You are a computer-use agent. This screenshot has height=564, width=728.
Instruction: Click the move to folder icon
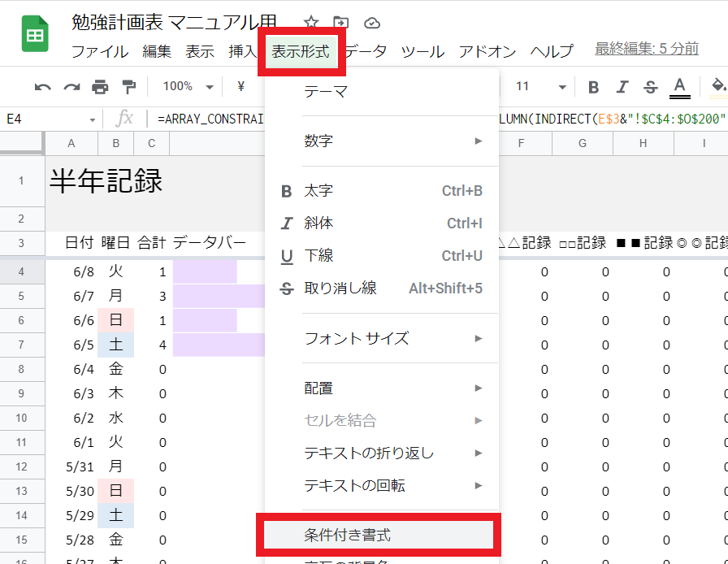coord(341,23)
